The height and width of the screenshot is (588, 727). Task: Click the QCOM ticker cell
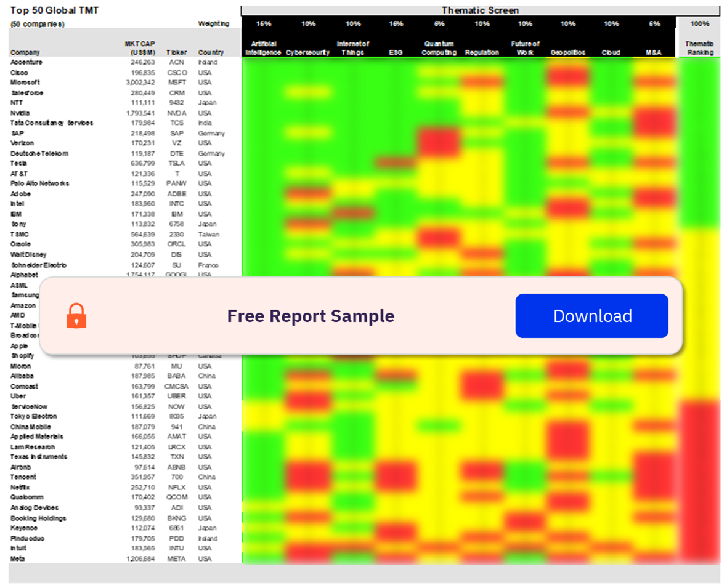(177, 497)
